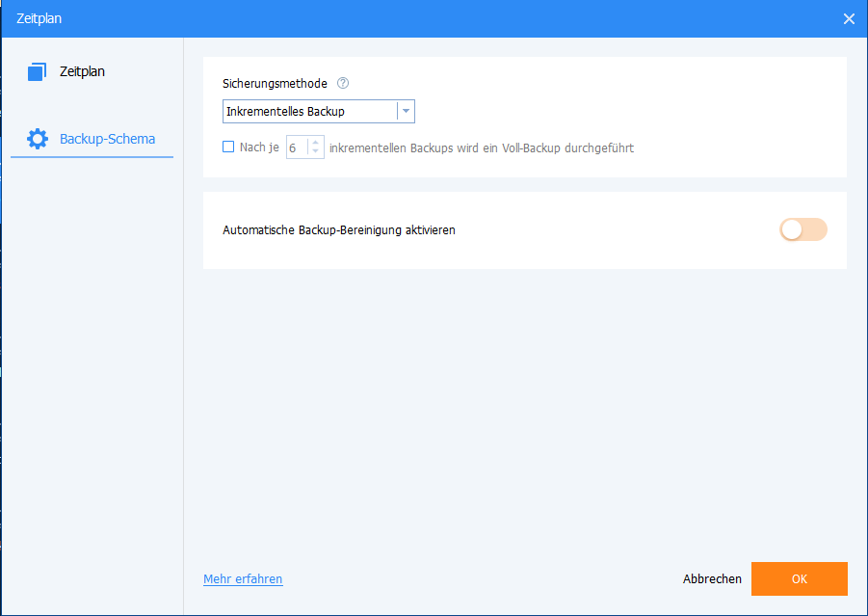
Task: Click the 'Sicherungsmethode' label text
Action: pos(275,84)
